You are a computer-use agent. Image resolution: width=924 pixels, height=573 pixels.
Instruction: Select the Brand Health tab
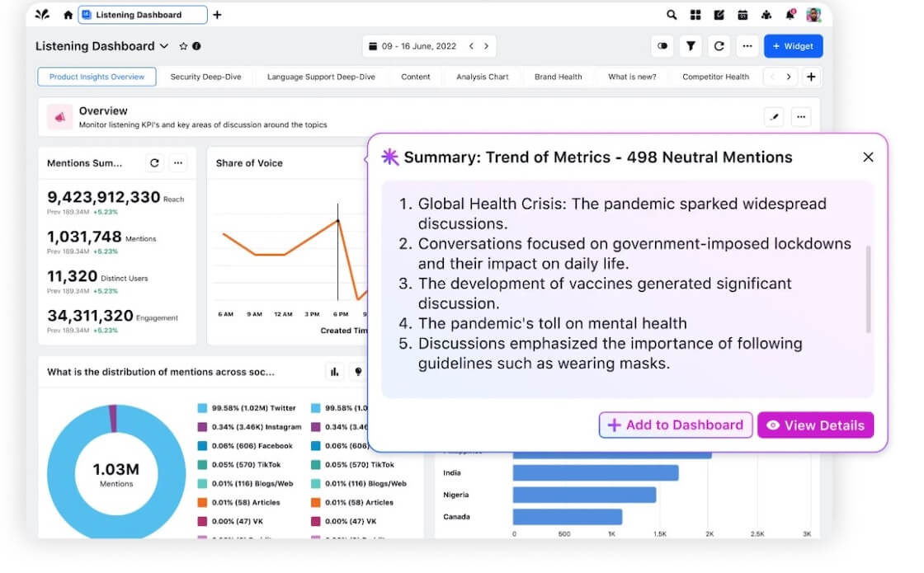point(558,77)
